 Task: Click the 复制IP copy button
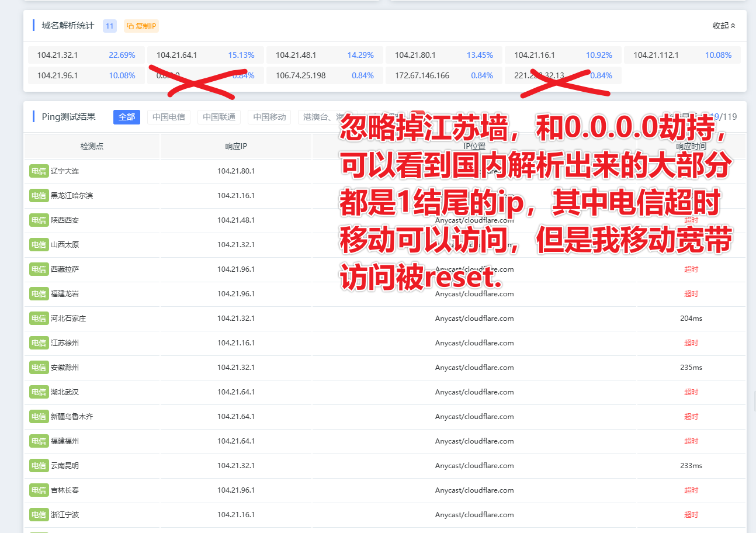141,26
